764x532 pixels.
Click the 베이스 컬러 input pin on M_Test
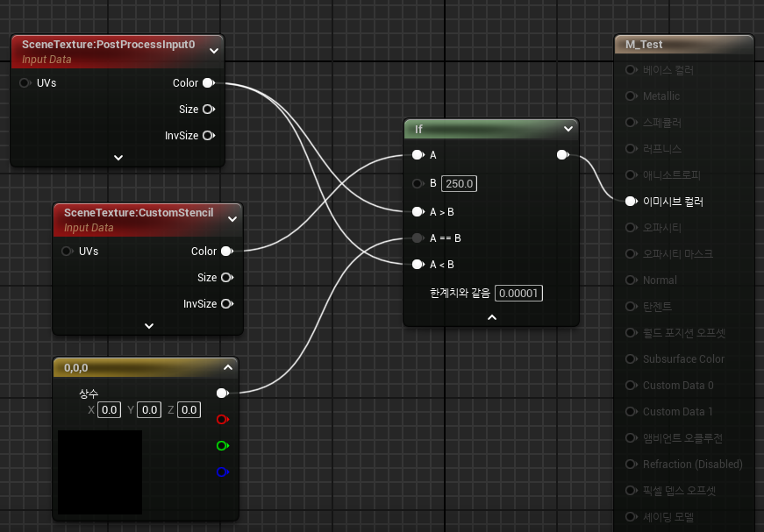(632, 69)
